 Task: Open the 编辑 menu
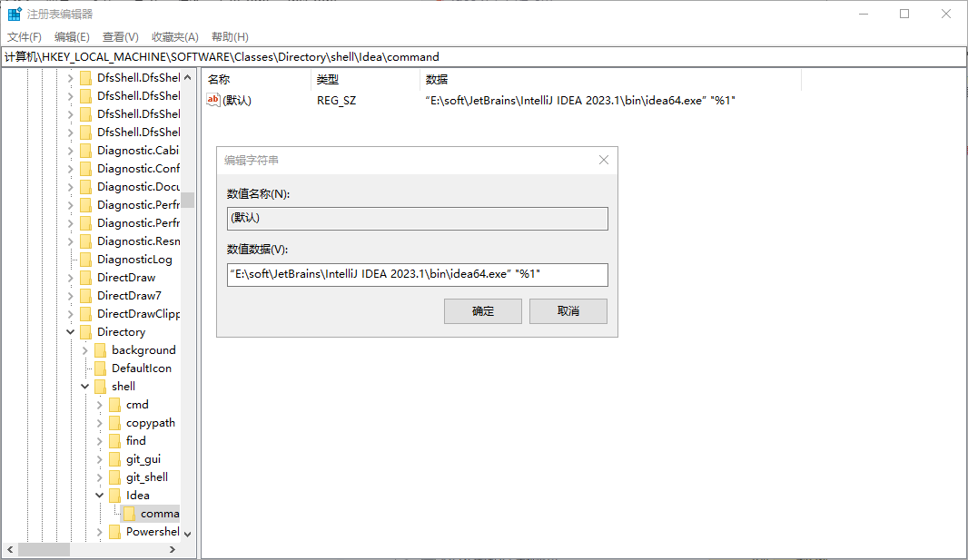[71, 36]
